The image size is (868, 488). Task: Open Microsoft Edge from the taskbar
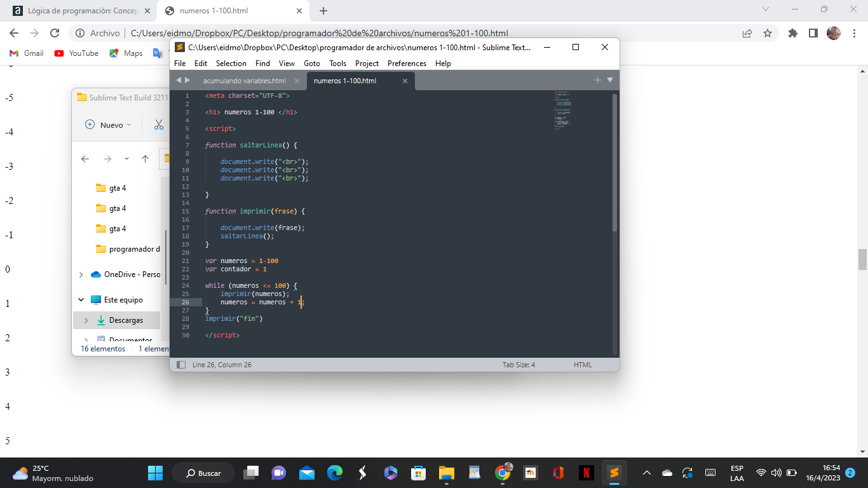(x=335, y=473)
